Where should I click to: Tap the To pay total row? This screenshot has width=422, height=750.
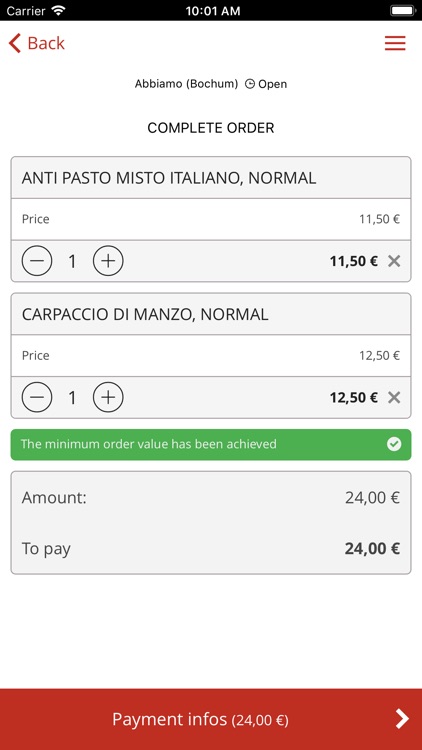click(211, 548)
